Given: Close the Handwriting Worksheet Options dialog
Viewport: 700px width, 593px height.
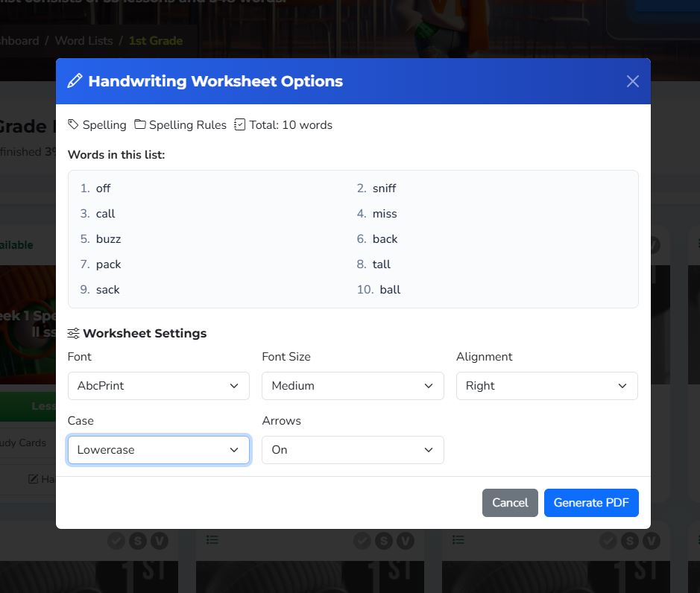Looking at the screenshot, I should pos(632,81).
